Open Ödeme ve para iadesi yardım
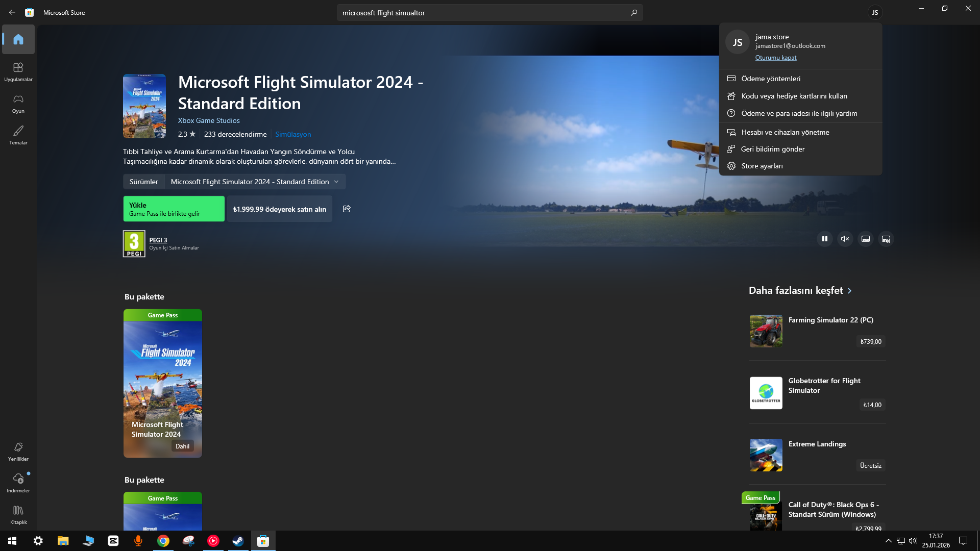The width and height of the screenshot is (980, 551). [x=801, y=113]
